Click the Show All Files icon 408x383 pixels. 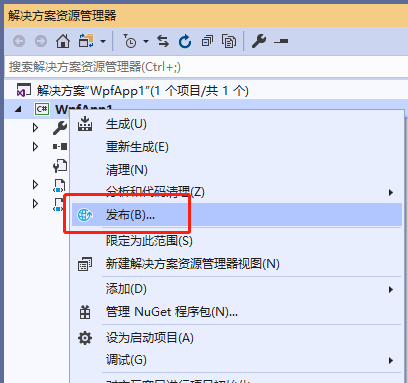(x=229, y=41)
